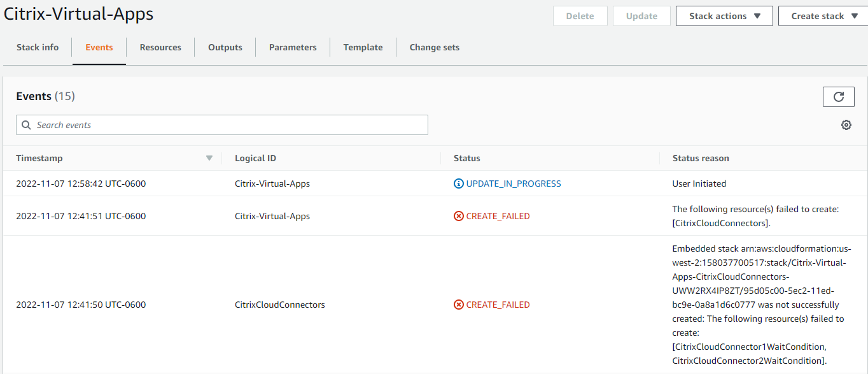Open the Change sets tab
Screen dimensions: 868x374
coord(435,47)
